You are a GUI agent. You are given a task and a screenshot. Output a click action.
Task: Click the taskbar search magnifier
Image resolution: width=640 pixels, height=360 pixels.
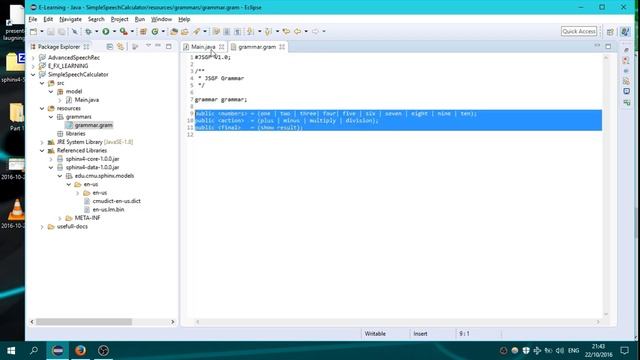click(x=34, y=350)
